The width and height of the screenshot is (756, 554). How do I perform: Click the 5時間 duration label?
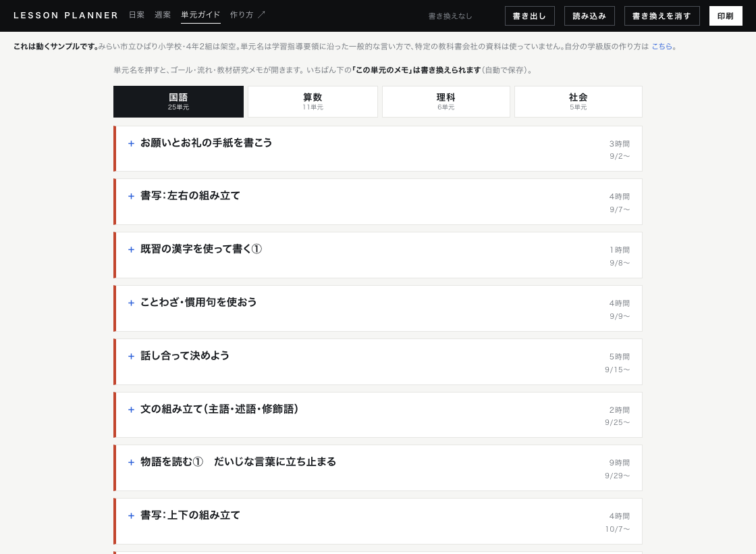click(620, 357)
